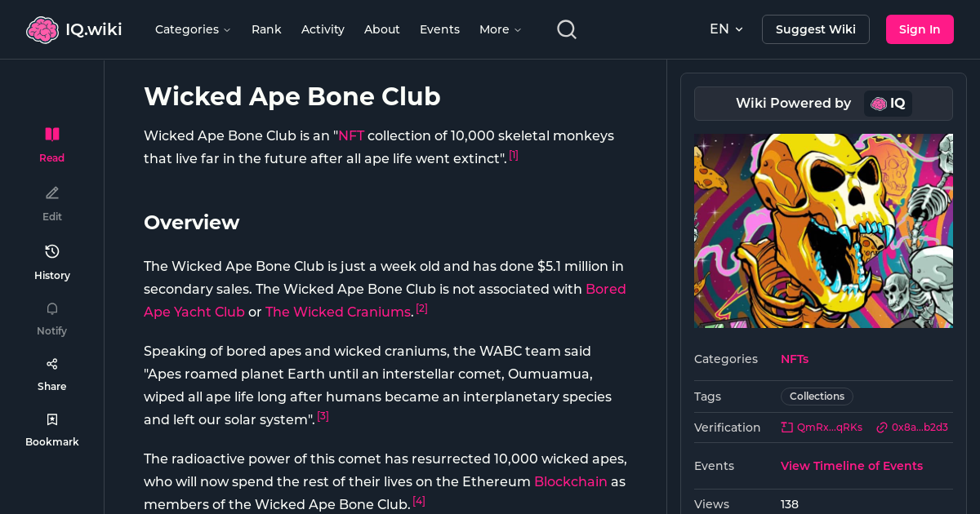980x514 pixels.
Task: Open the EN language dropdown
Action: tap(726, 29)
